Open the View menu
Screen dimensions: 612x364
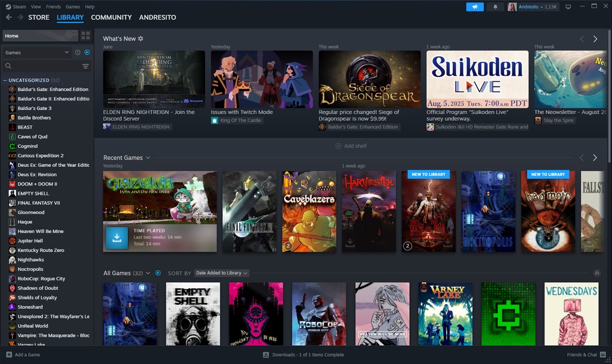tap(35, 6)
